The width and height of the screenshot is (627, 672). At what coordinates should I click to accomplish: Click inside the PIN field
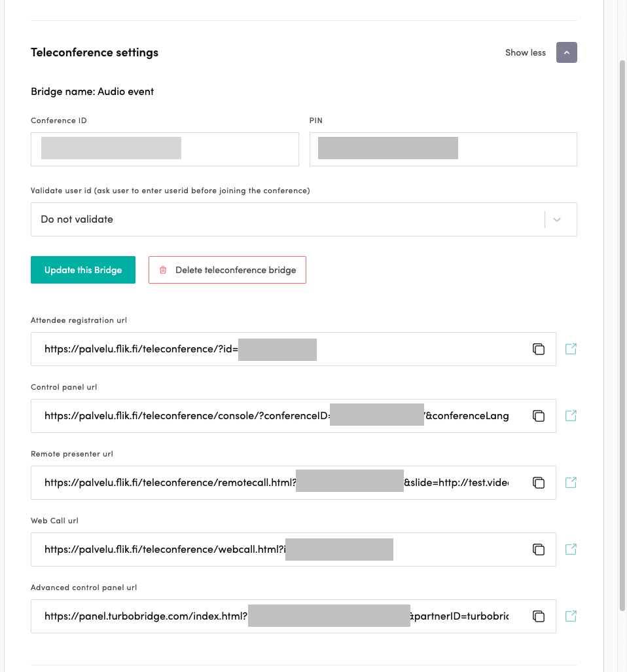(443, 149)
